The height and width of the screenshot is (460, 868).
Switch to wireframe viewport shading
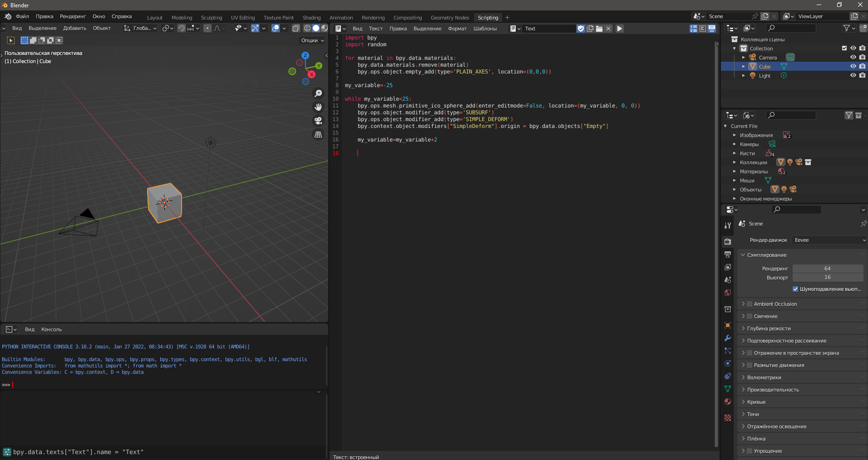[x=307, y=28]
